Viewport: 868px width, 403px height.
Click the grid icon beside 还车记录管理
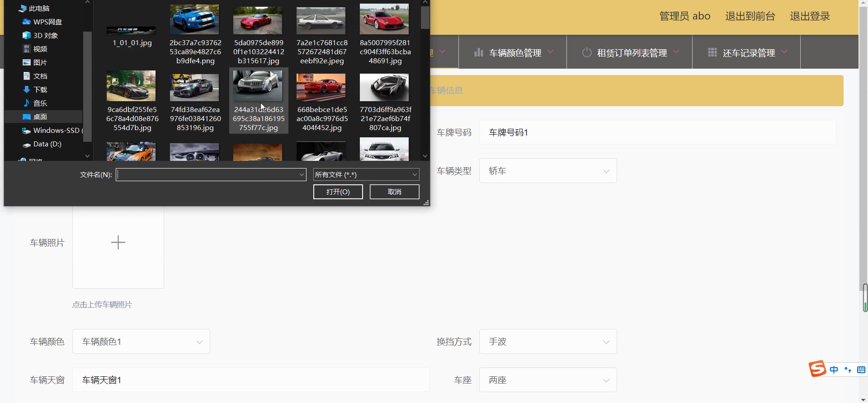pyautogui.click(x=712, y=52)
